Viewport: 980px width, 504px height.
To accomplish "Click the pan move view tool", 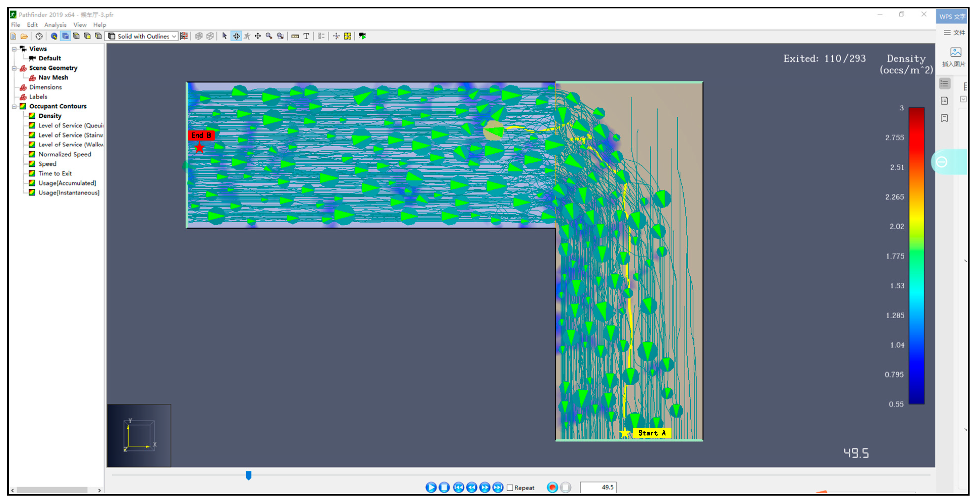I will tap(258, 36).
